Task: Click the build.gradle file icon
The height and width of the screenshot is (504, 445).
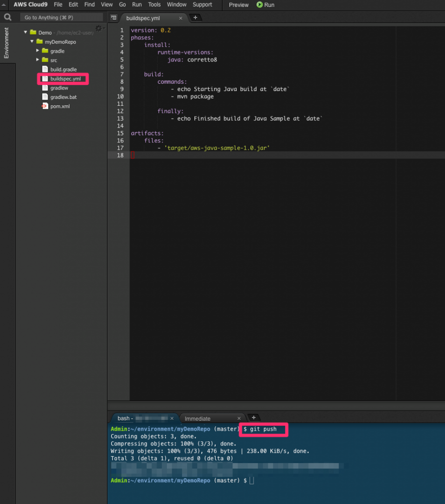Action: [45, 69]
